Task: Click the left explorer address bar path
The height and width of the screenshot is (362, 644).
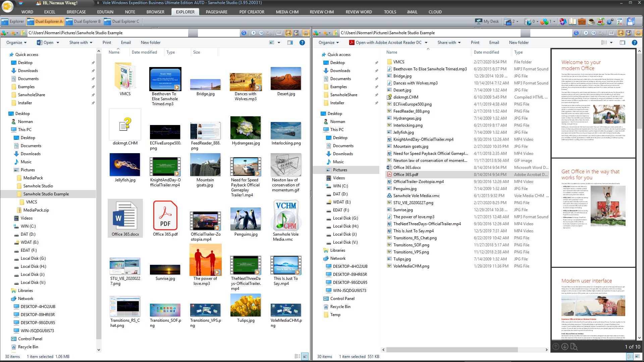Action: point(107,33)
